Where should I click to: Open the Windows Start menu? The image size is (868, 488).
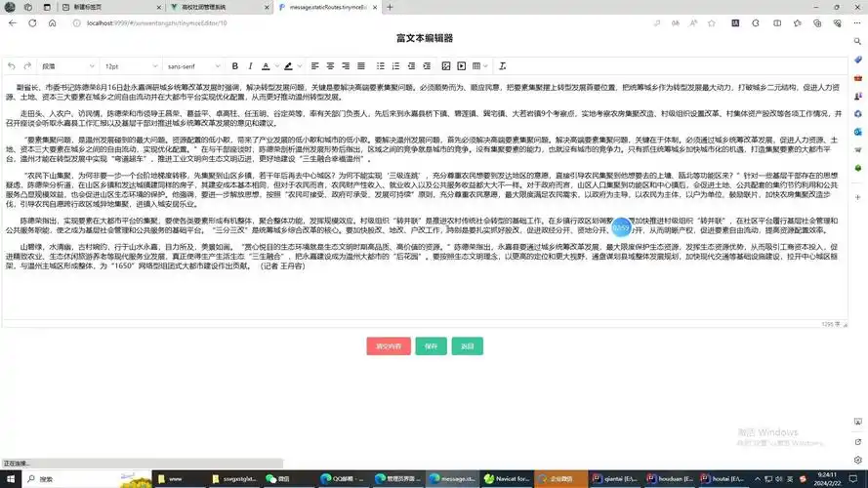(11, 478)
